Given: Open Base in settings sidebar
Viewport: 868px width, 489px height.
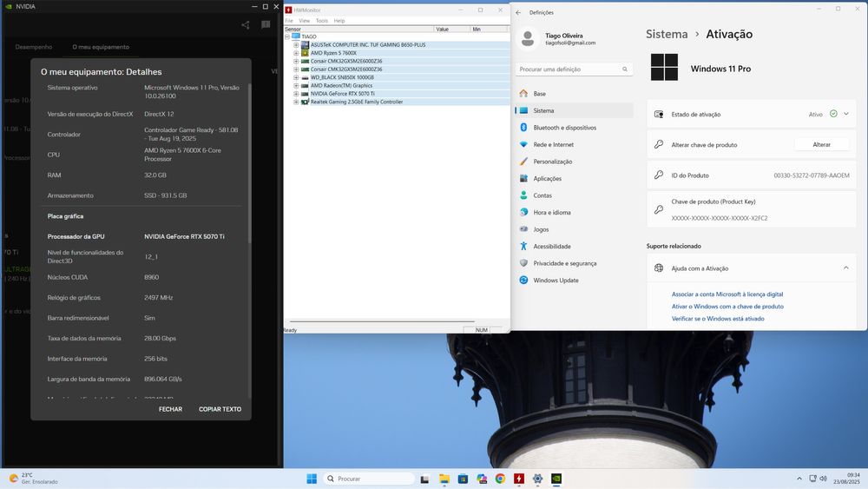Looking at the screenshot, I should [574, 94].
